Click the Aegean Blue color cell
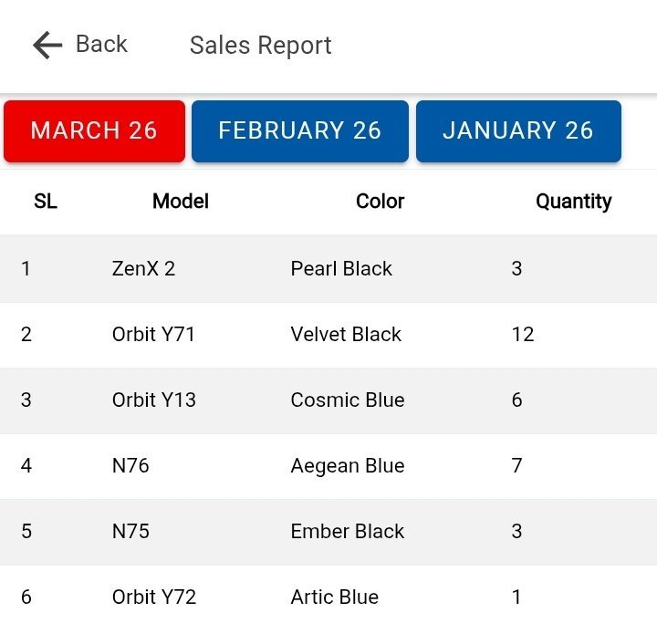Viewport: 657px width, 644px height. click(x=347, y=466)
